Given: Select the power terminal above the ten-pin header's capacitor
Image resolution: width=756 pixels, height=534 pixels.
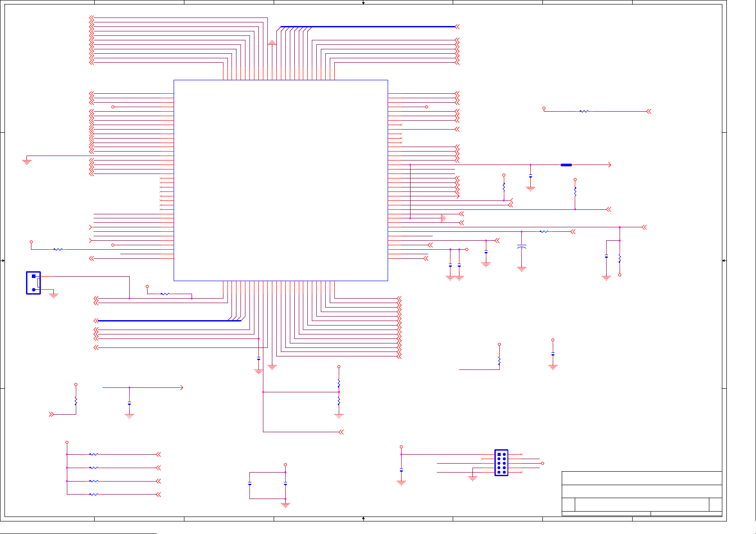Looking at the screenshot, I should tap(401, 447).
